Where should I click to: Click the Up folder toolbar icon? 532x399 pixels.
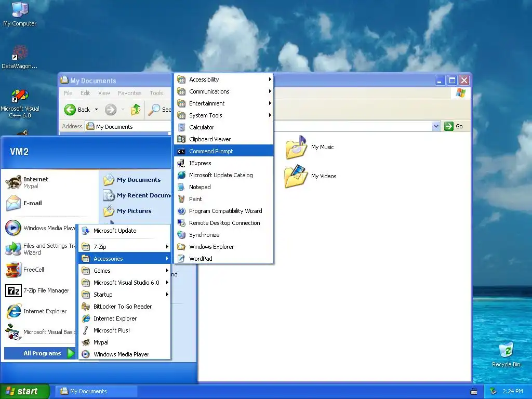tap(136, 110)
